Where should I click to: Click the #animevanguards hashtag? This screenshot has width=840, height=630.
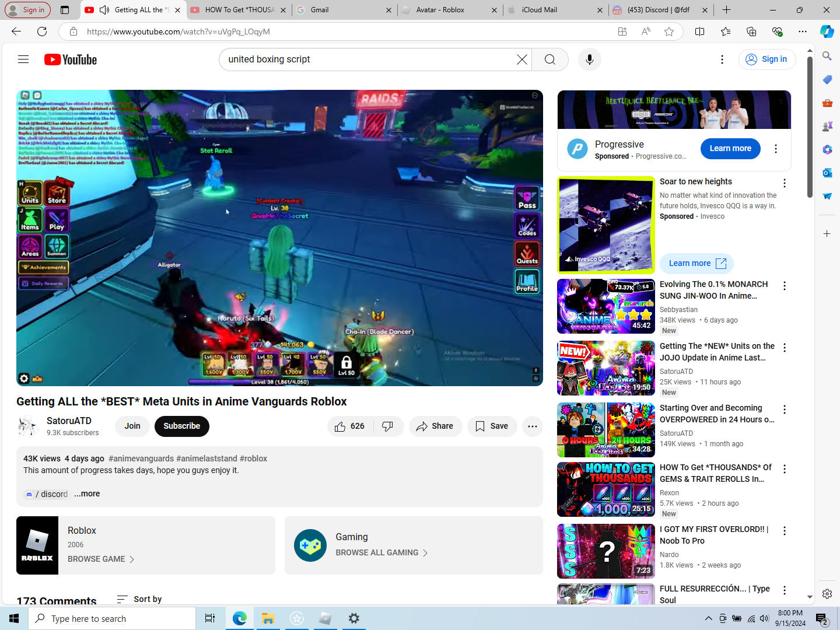pyautogui.click(x=141, y=459)
